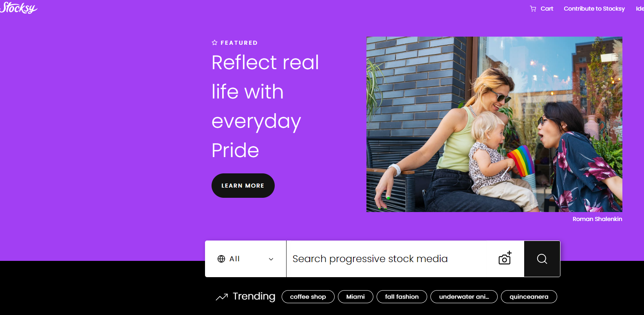Image resolution: width=644 pixels, height=315 pixels.
Task: Select the underwater ani… trending tag
Action: click(x=464, y=297)
